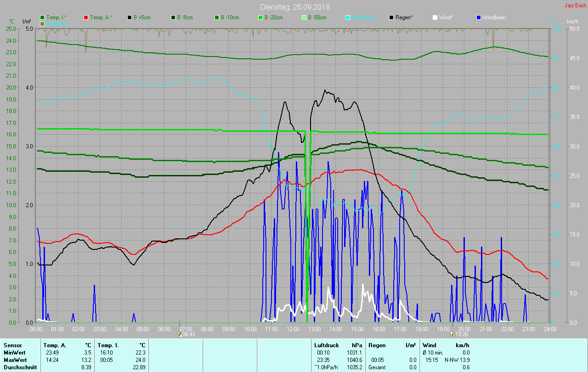Viewport: 588px width, 372px height.
Task: Click the 'l/m²' axis unit at top left
Action: tap(27, 22)
